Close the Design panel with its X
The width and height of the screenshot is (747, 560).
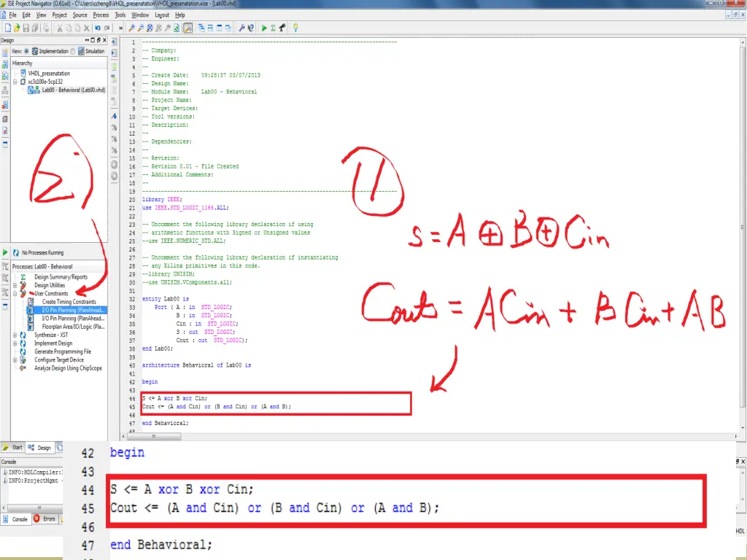104,40
